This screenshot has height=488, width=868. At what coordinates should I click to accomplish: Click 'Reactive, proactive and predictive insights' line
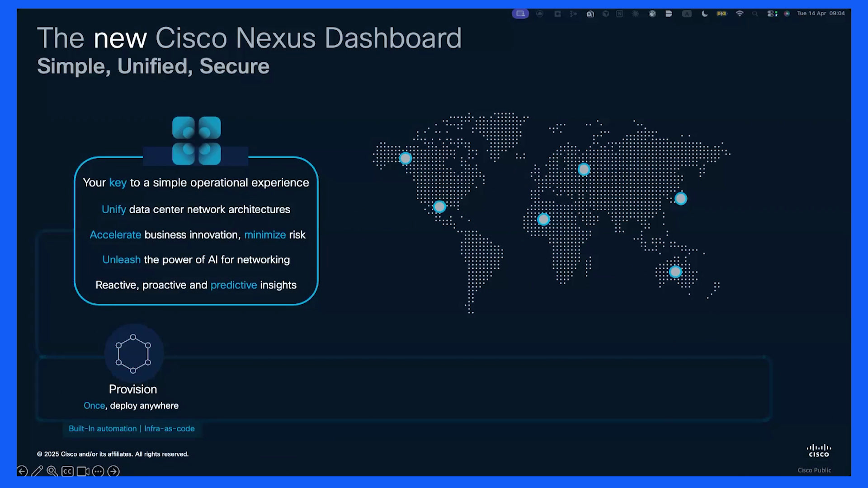coord(196,285)
